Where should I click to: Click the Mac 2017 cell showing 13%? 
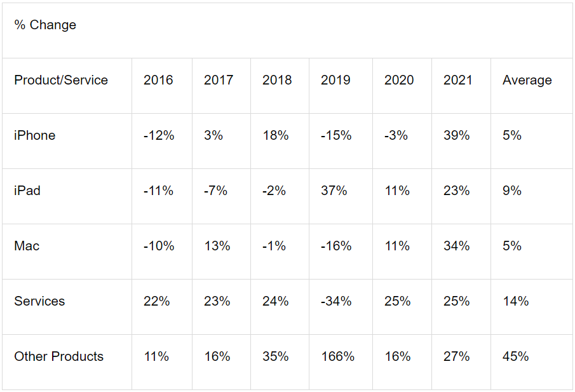(217, 246)
